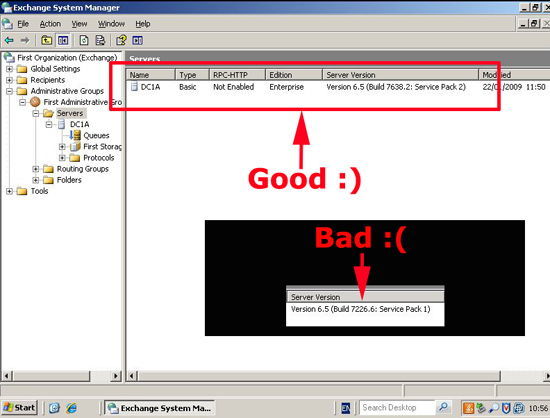Toggle the Show/Hide console tree icon
Screen dimensions: 550x418
click(x=63, y=40)
